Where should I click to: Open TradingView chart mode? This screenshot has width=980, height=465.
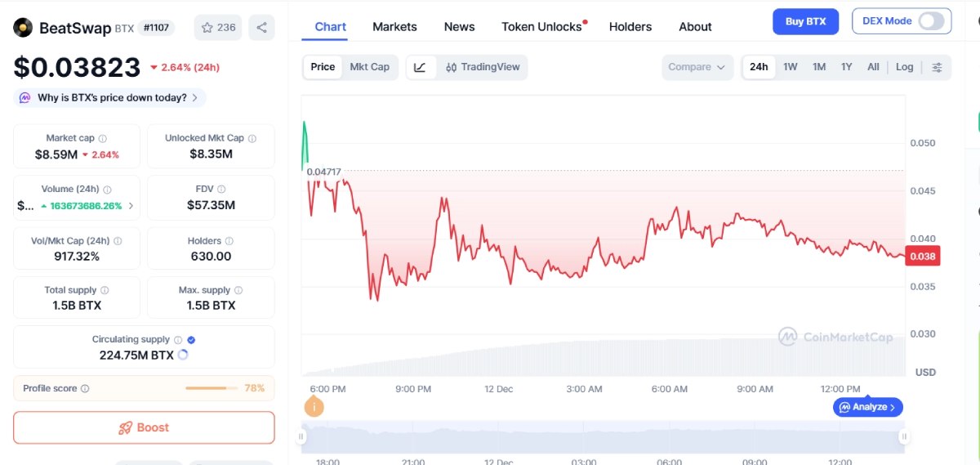[x=483, y=67]
